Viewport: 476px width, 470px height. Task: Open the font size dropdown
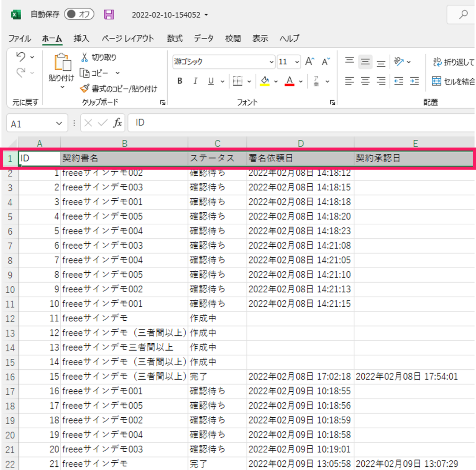[297, 62]
